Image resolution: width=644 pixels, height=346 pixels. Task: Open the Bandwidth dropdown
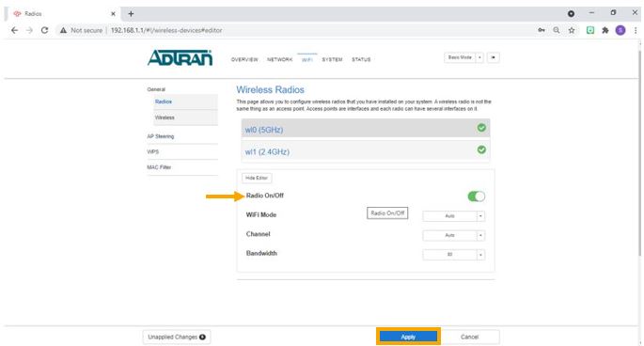[x=453, y=255]
